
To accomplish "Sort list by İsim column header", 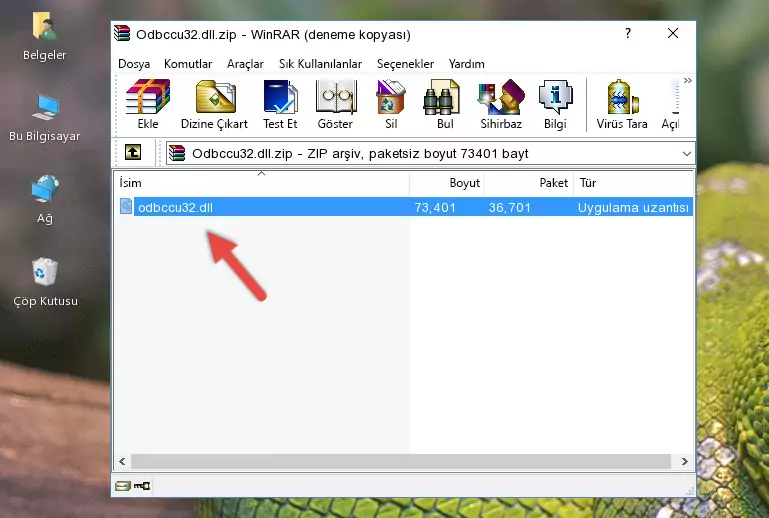I will pos(262,183).
